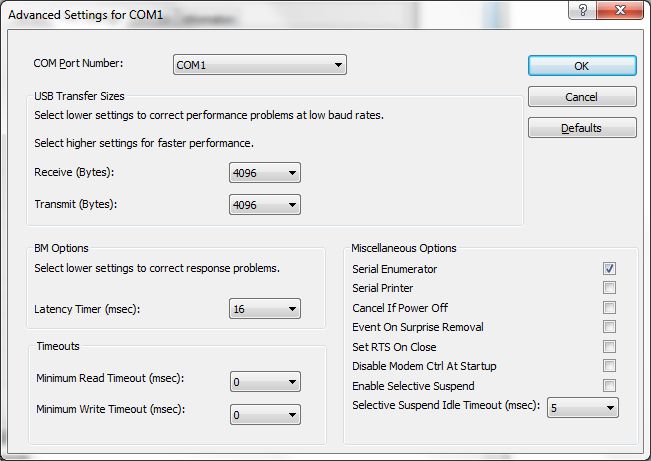Open the Latency Timer dropdown
Image resolution: width=651 pixels, height=461 pixels.
point(265,309)
